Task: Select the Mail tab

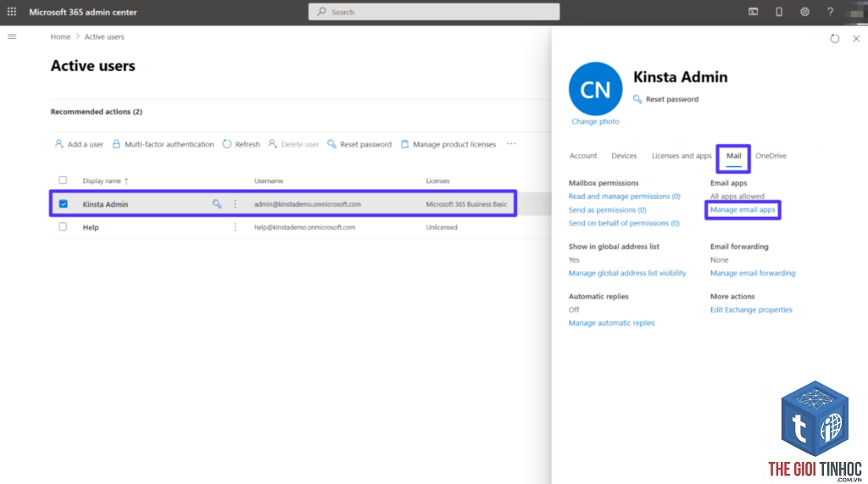Action: pos(733,156)
